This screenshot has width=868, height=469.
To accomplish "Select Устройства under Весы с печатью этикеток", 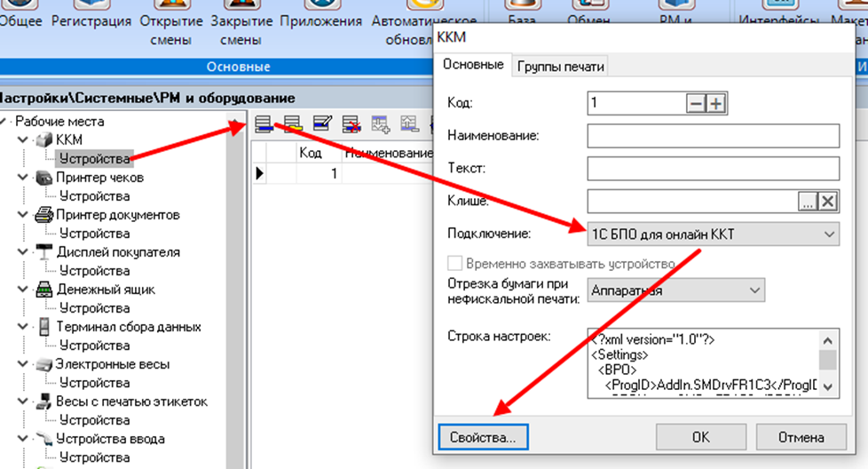I will 94,420.
